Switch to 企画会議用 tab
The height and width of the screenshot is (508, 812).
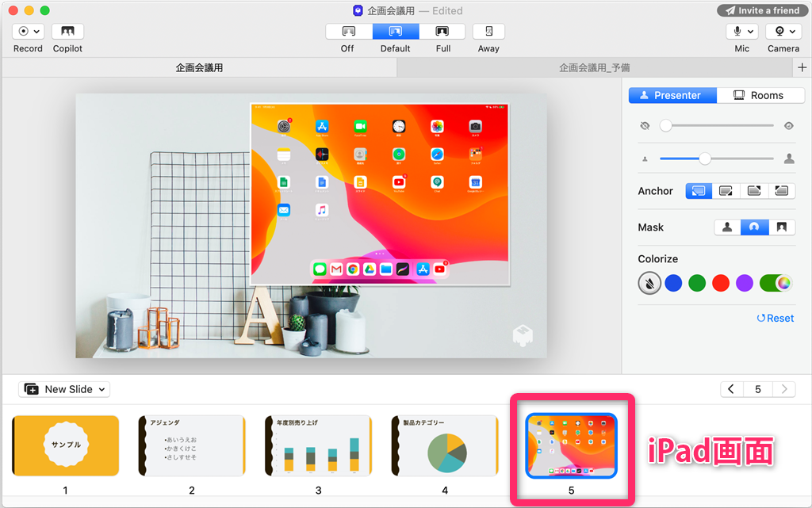199,68
